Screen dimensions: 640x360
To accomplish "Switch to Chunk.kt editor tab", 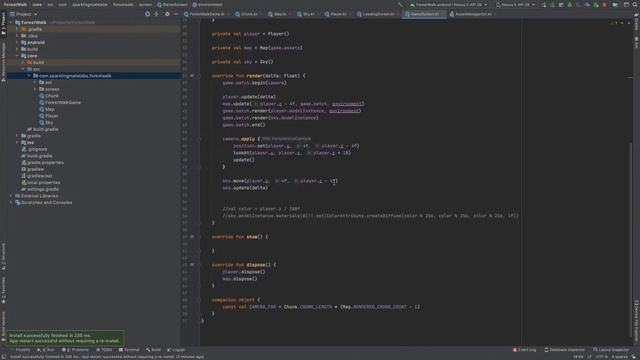I will click(x=249, y=14).
